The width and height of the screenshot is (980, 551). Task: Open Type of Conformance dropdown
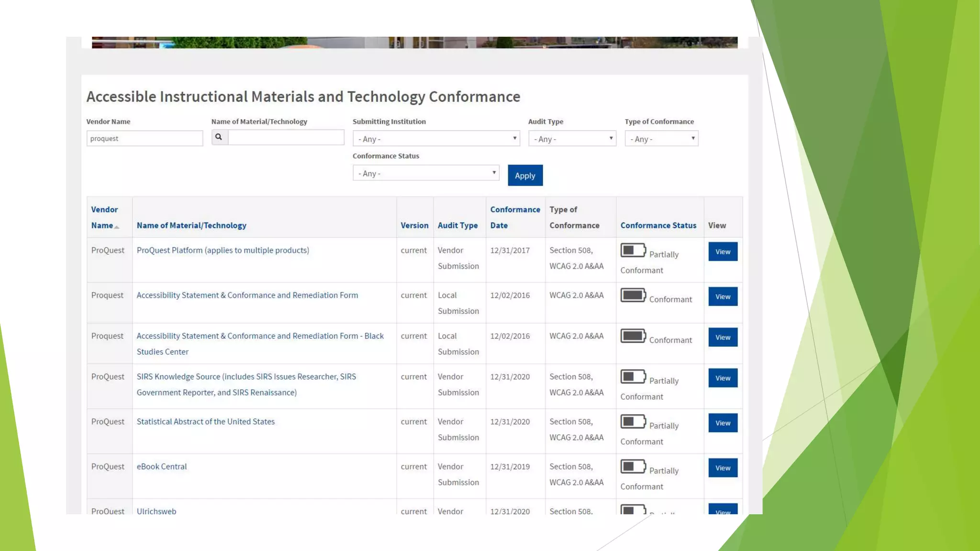(x=661, y=139)
